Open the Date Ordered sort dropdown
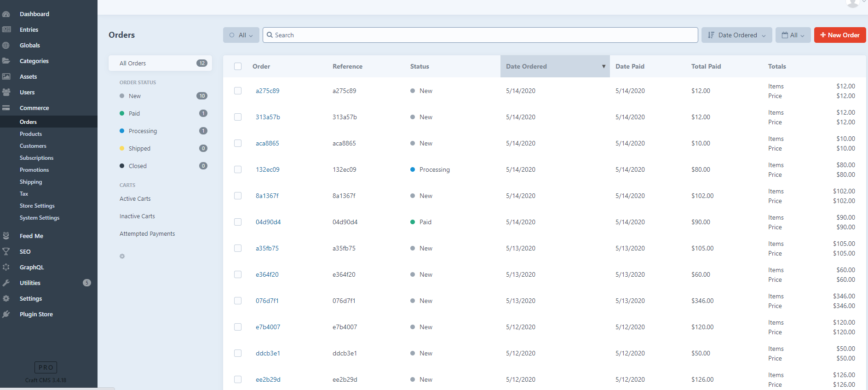 pos(736,35)
